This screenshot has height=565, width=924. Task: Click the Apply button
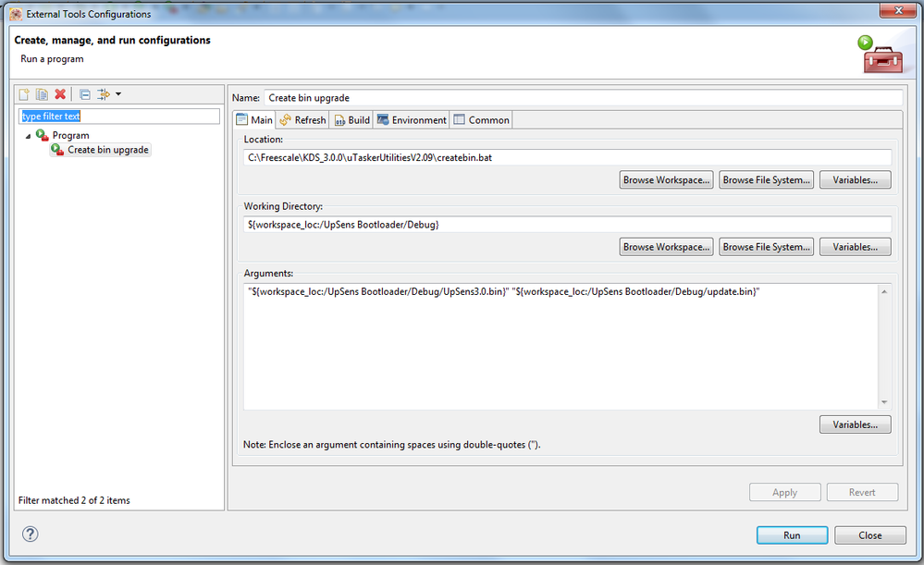coord(784,492)
